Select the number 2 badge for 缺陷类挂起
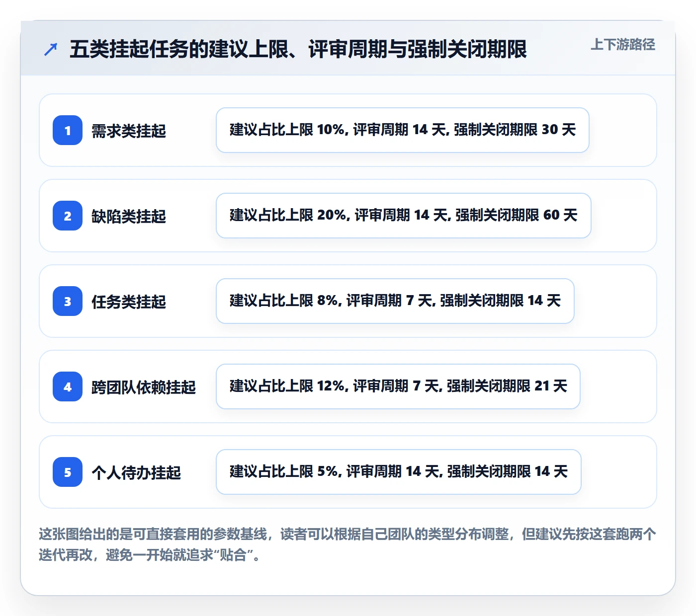Image resolution: width=696 pixels, height=616 pixels. tap(68, 216)
